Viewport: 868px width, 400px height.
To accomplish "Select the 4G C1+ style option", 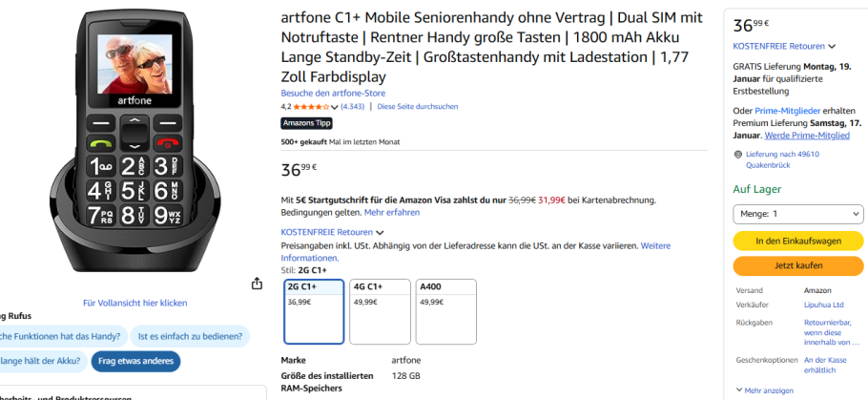I will click(380, 310).
